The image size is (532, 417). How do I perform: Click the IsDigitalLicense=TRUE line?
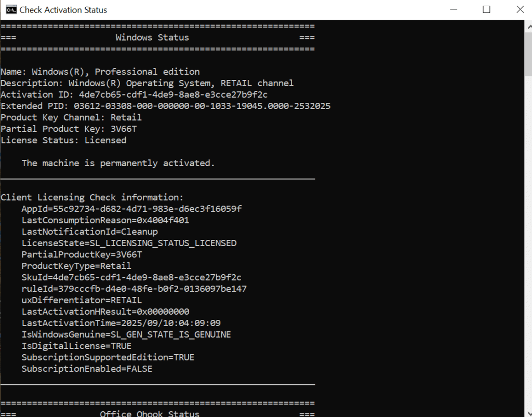[76, 346]
